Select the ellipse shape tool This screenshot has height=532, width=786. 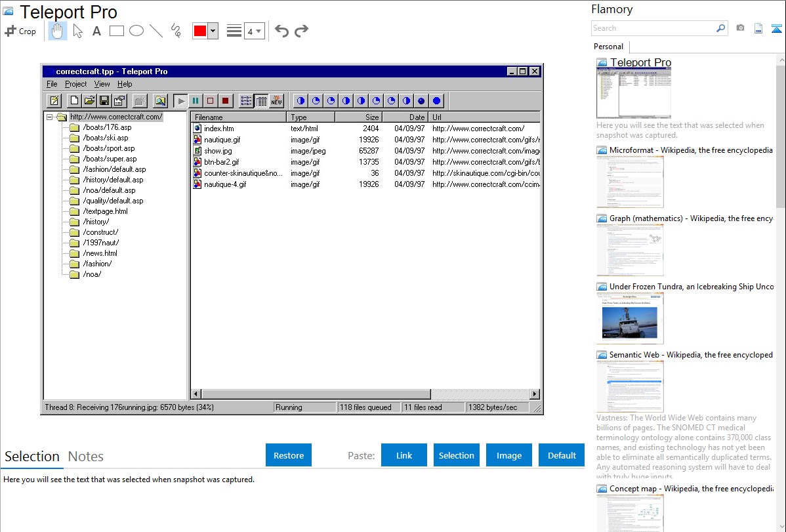click(x=136, y=31)
